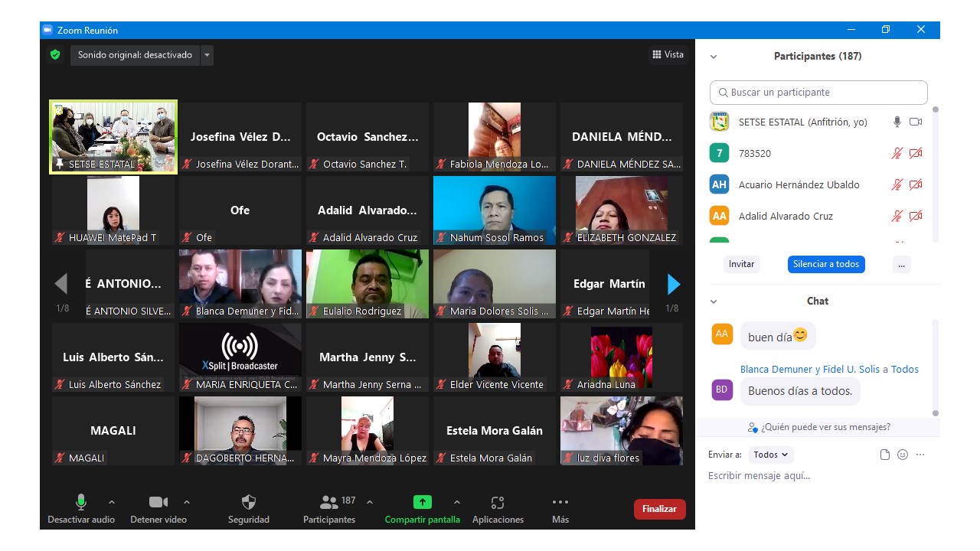This screenshot has width=980, height=551.
Task: Open the Más three-dots menu
Action: [x=560, y=503]
